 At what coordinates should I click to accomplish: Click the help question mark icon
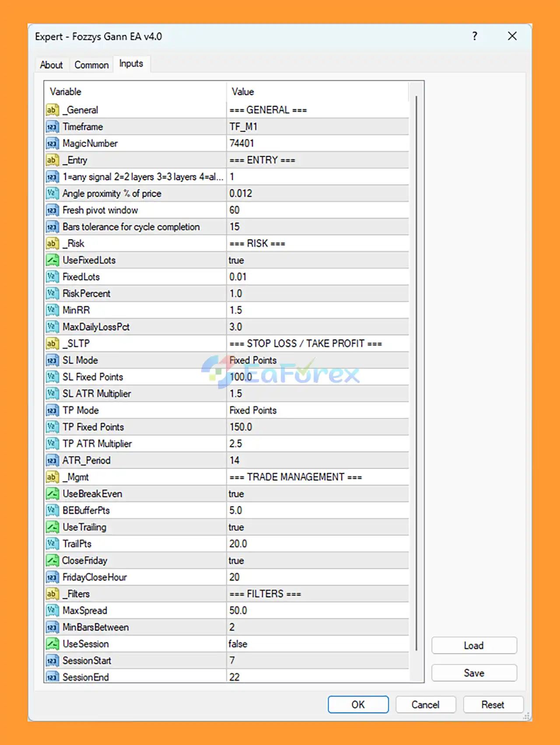tap(475, 36)
